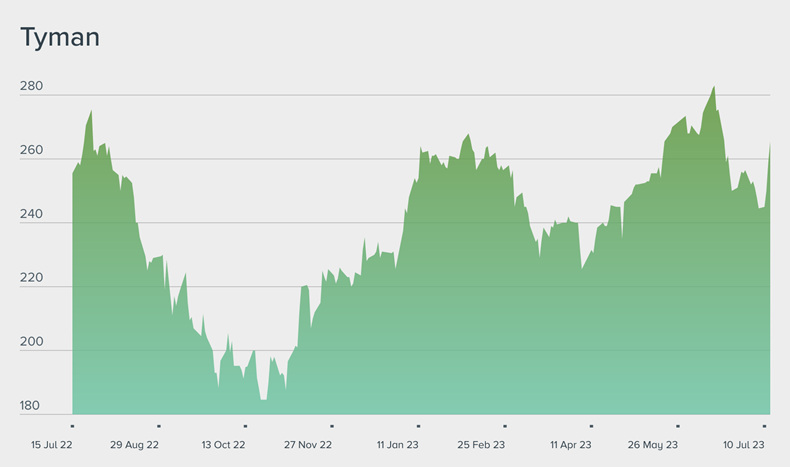Click the 27 Nov 22 date label
The width and height of the screenshot is (790, 467).
(308, 444)
